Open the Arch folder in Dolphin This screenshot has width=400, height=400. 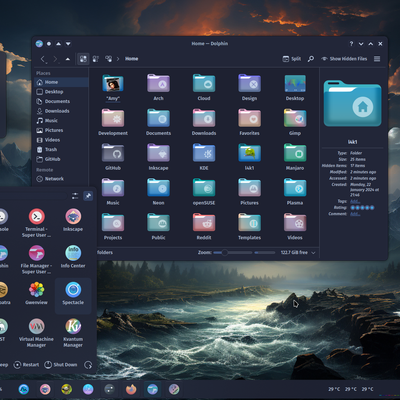point(158,87)
